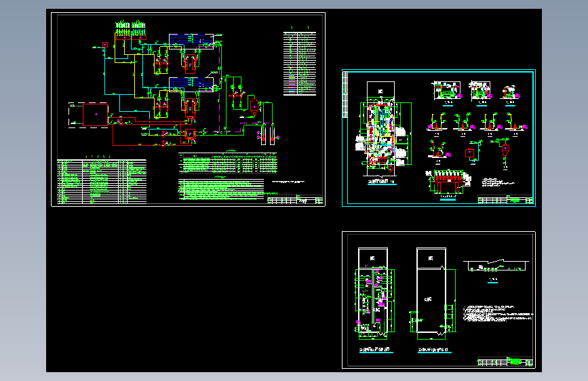The image size is (588, 381).
Task: Click the section detail drawing in bottom sheet
Action: (496, 265)
